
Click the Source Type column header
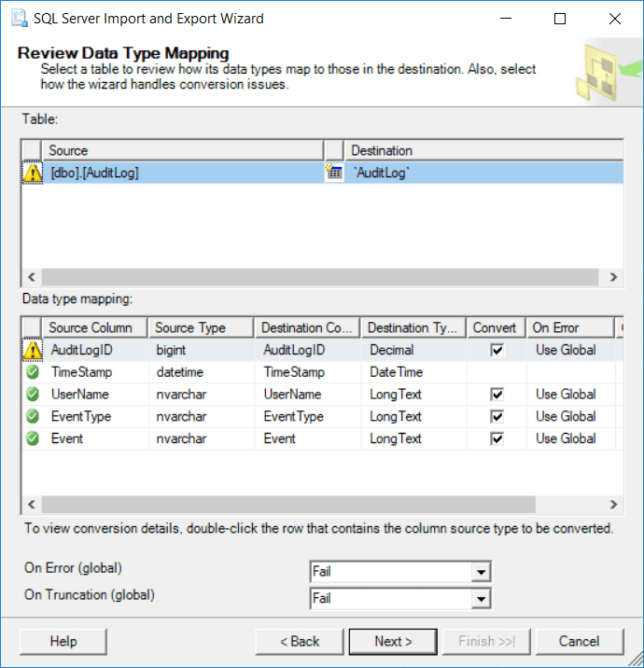click(x=202, y=327)
